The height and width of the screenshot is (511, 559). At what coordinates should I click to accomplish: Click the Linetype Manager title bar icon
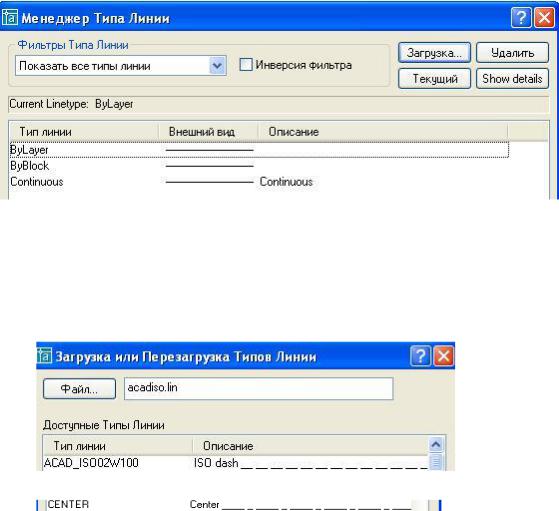tap(10, 17)
